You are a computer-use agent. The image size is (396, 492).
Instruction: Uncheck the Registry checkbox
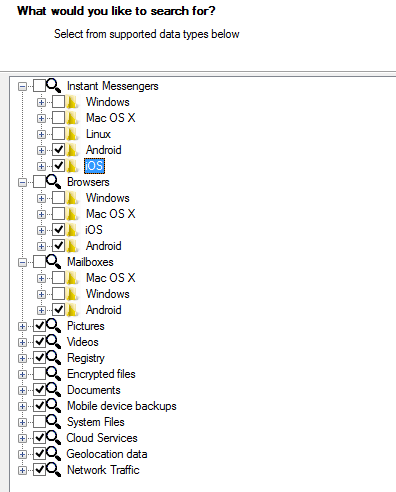(40, 358)
